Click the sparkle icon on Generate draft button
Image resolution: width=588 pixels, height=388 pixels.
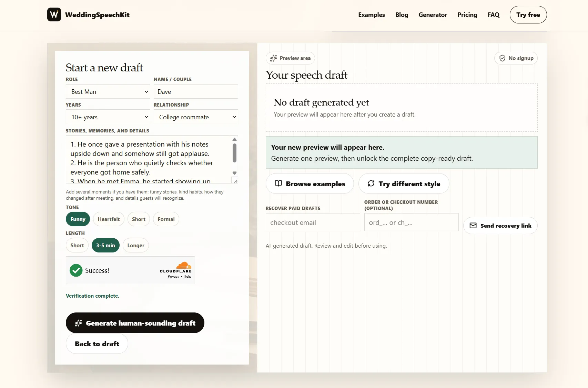tap(79, 323)
